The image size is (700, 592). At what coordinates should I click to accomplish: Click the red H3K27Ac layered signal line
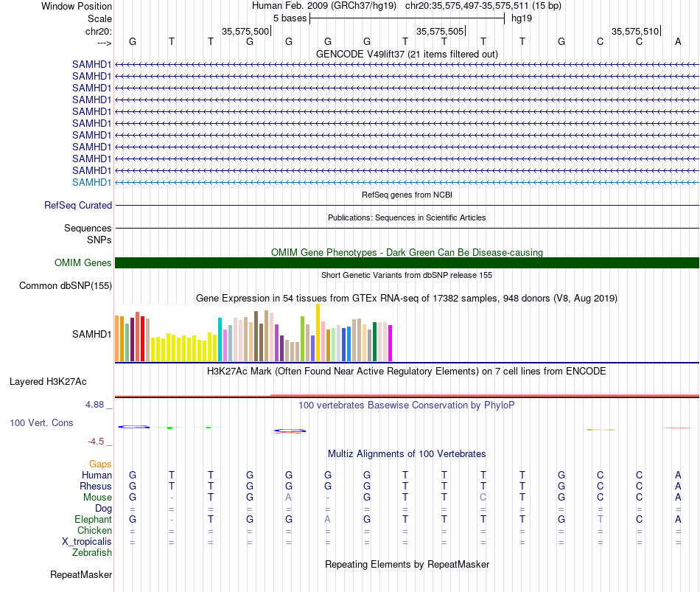pyautogui.click(x=484, y=395)
